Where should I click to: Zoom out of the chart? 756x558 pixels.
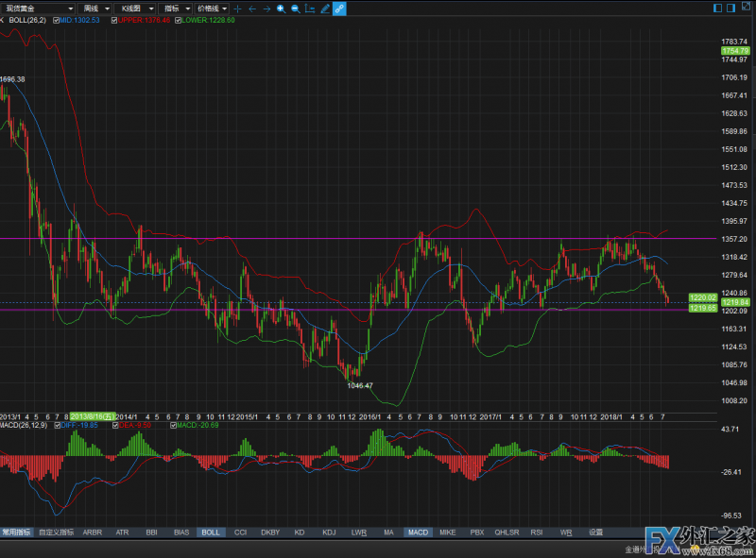click(x=296, y=8)
